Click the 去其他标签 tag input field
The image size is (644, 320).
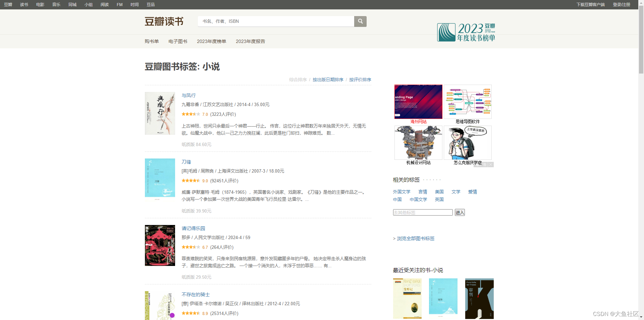click(423, 213)
